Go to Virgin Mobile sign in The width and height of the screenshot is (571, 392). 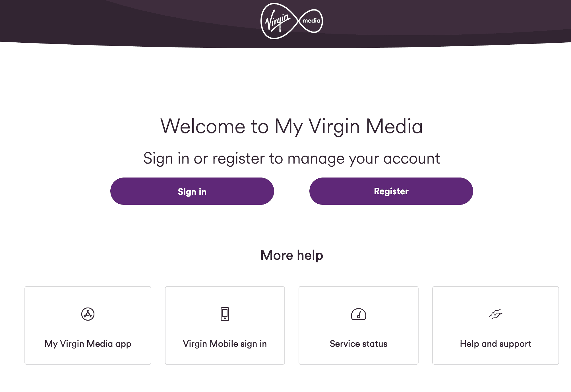[x=225, y=344]
